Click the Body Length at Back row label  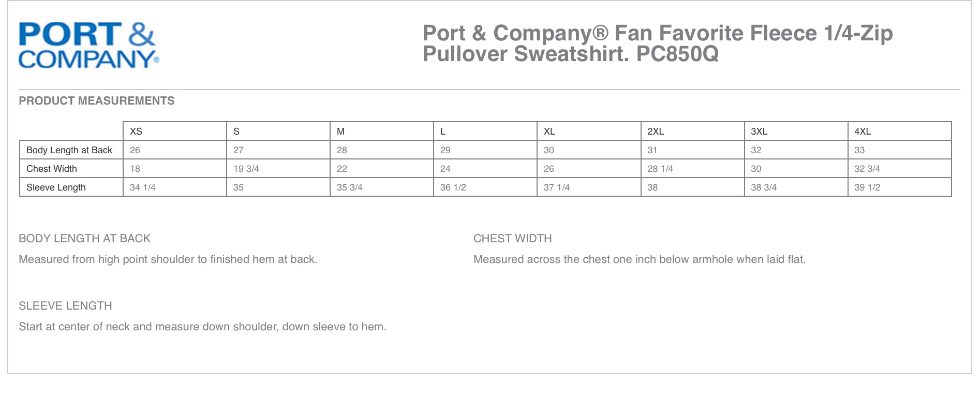pyautogui.click(x=69, y=150)
